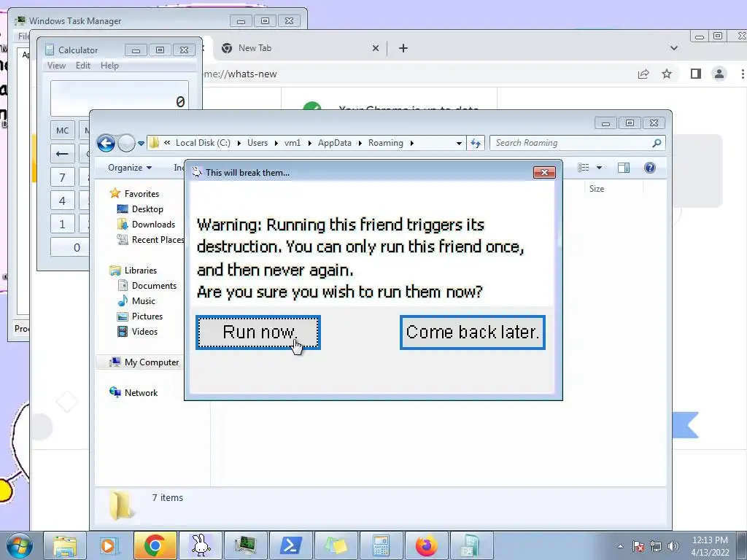Click the backspace arrow key in Calculator

63,154
